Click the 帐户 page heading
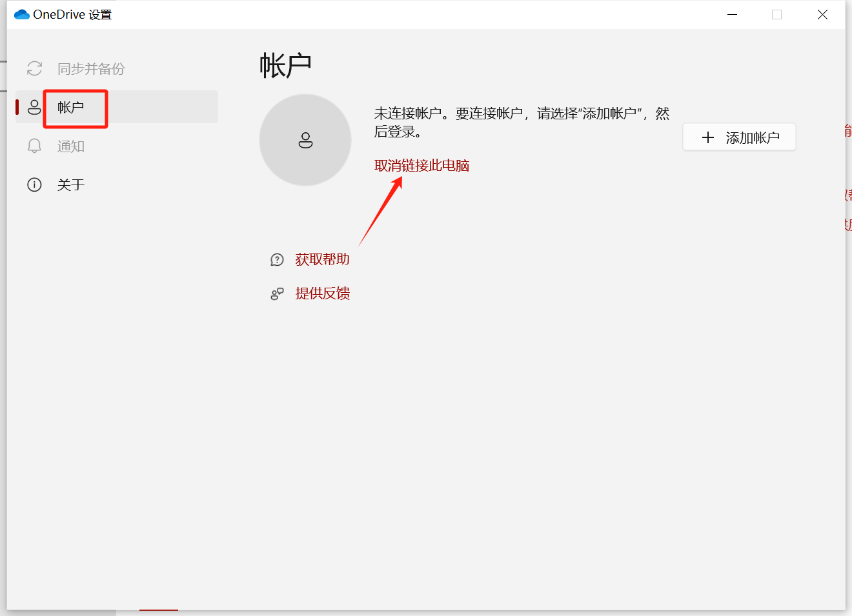 285,66
